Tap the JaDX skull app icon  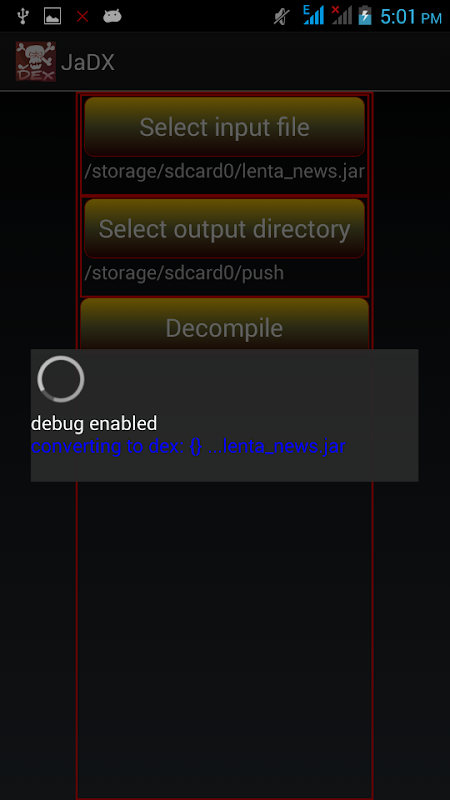coord(36,62)
